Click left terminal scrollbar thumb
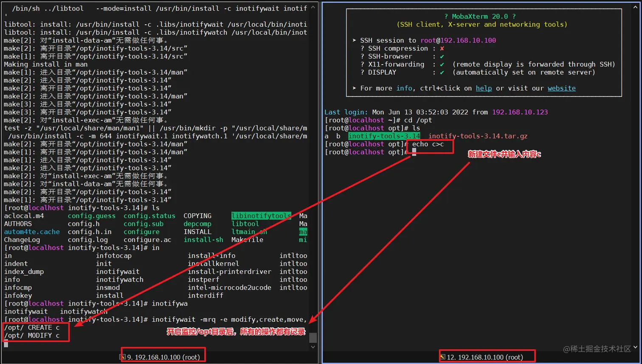 (313, 337)
